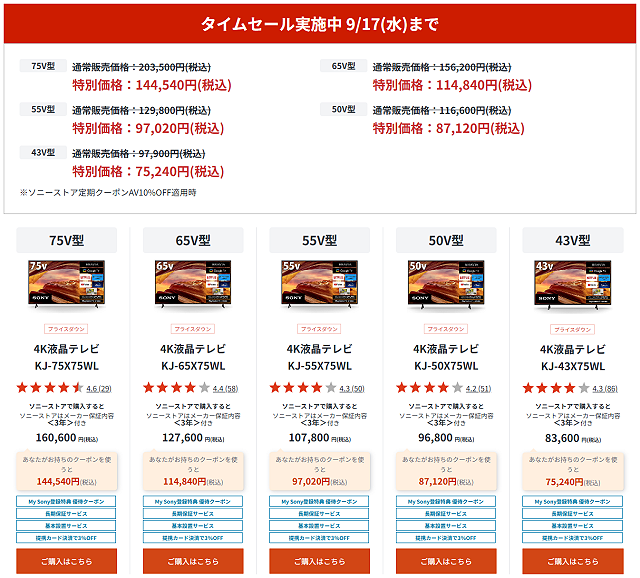Buy the KJ-65X75WL via ご購入はこちら

(193, 561)
